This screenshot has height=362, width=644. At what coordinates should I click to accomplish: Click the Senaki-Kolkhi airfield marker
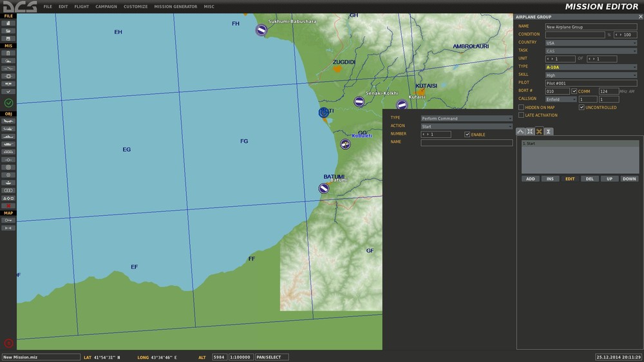pyautogui.click(x=359, y=102)
